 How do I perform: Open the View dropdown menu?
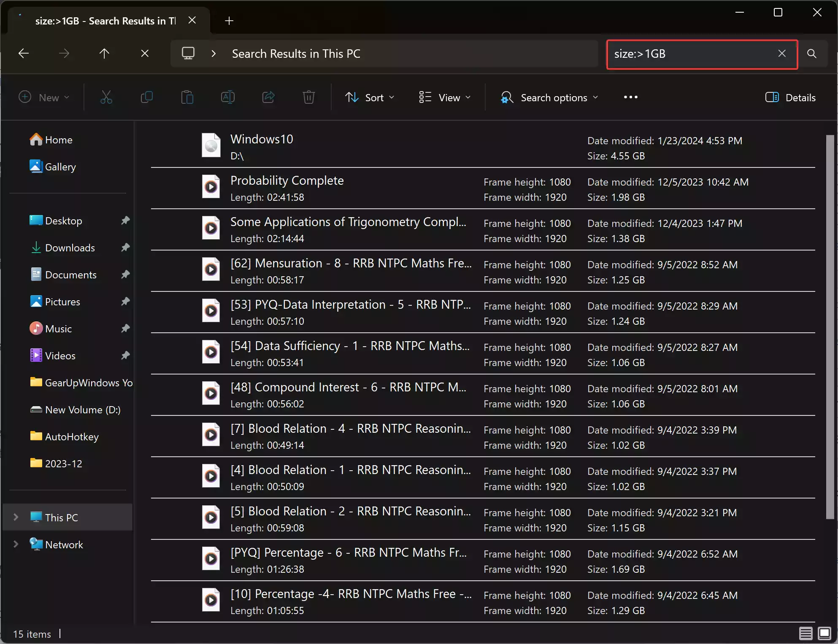pos(444,97)
